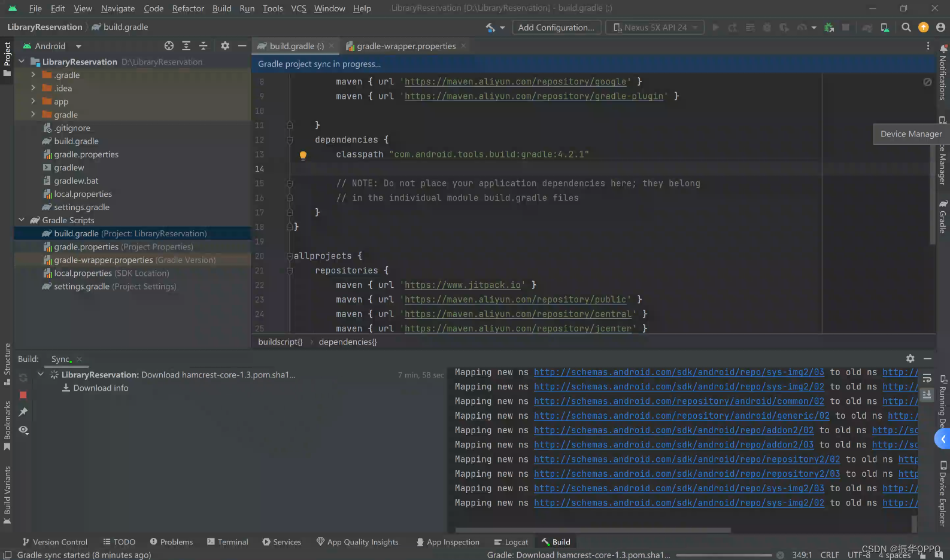The width and height of the screenshot is (950, 560).
Task: Open the Refactor menu
Action: coord(188,8)
